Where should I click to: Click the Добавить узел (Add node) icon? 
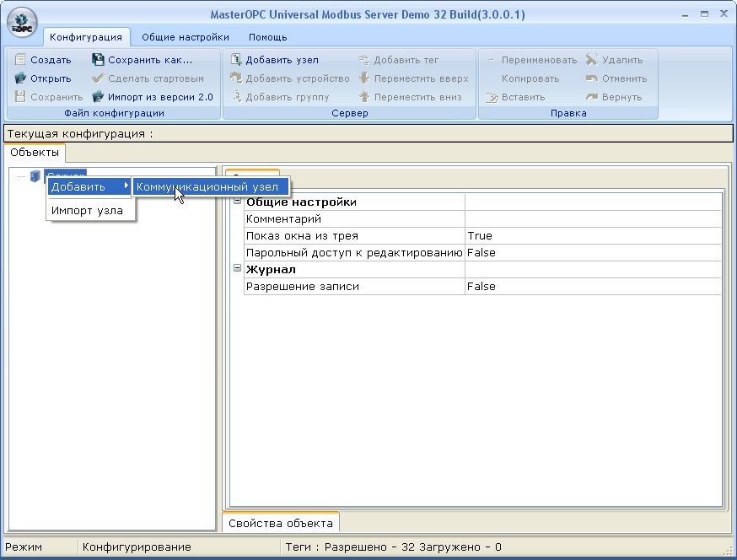tap(236, 60)
